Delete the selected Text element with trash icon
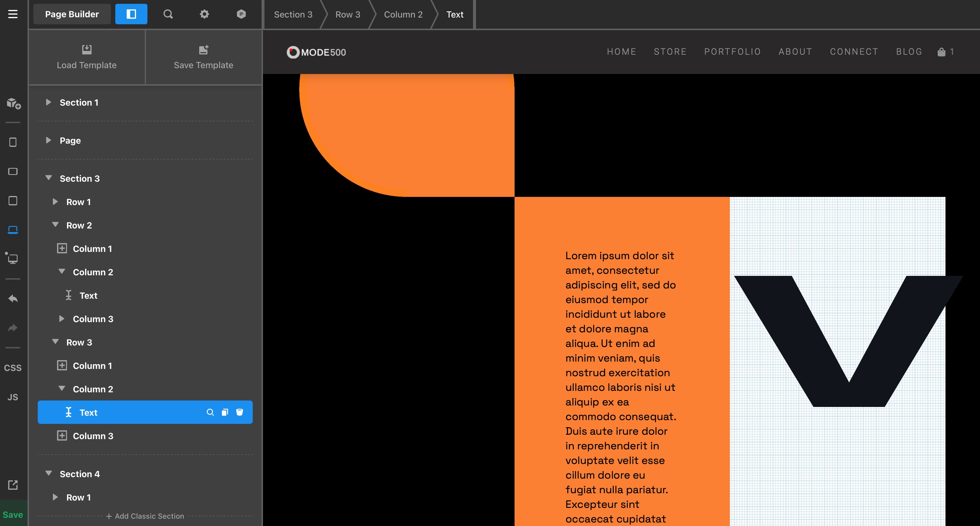 239,412
